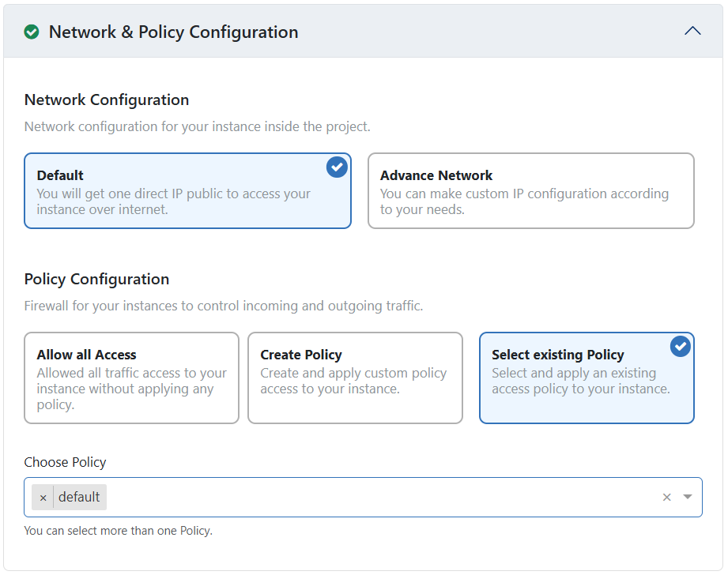Collapse the Network & Policy Configuration section

[x=692, y=32]
